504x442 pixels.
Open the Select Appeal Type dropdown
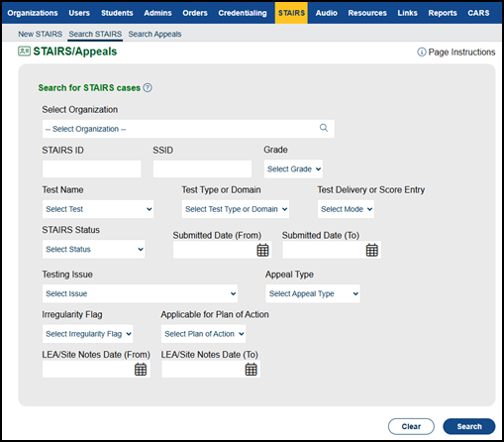(313, 293)
